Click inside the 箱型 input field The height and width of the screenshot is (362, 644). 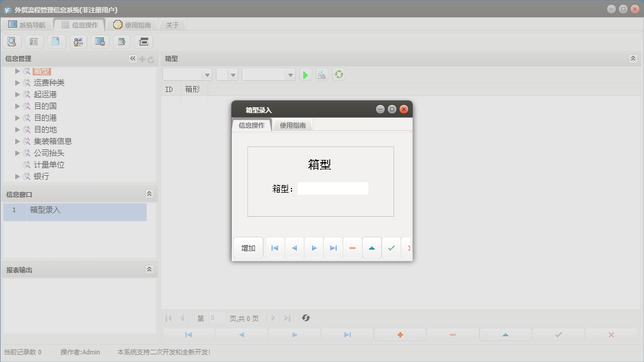tap(333, 188)
